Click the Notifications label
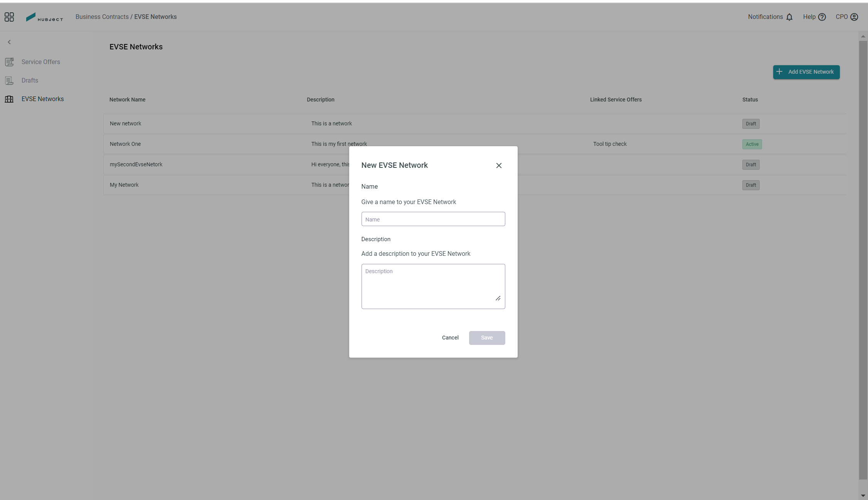Viewport: 868px width, 500px height. point(765,17)
